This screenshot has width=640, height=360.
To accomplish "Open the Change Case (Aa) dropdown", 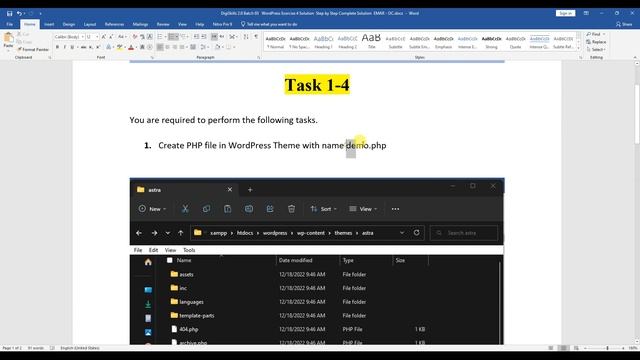I will point(122,37).
